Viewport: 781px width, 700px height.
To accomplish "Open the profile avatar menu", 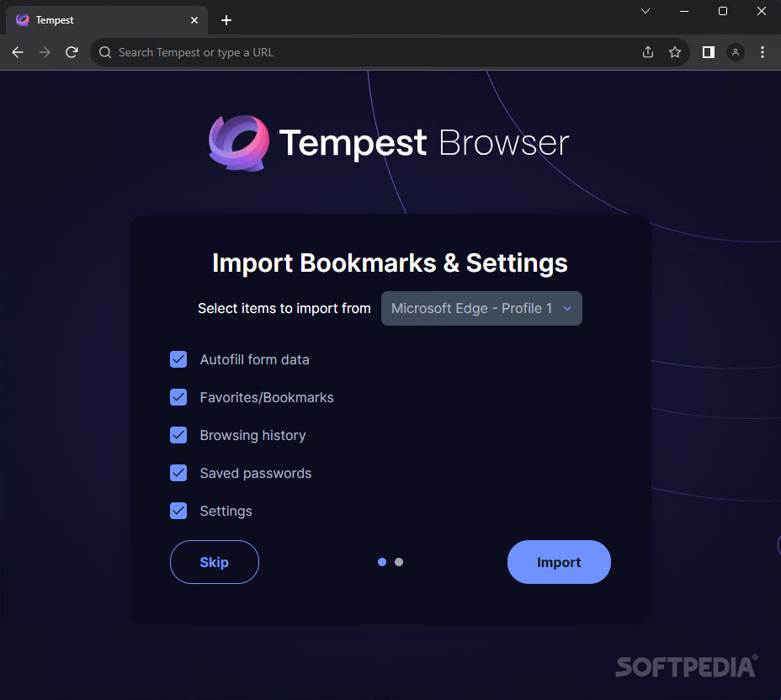I will [x=736, y=52].
